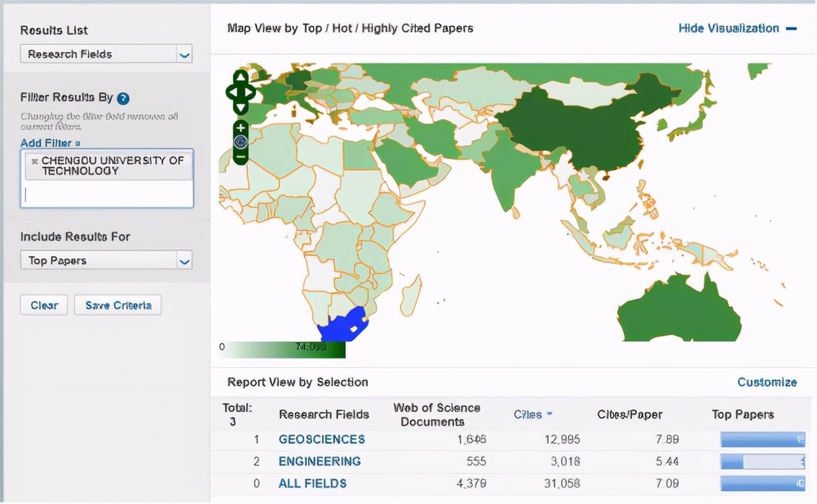Collapse visualization using the minus icon
The image size is (817, 504).
791,29
